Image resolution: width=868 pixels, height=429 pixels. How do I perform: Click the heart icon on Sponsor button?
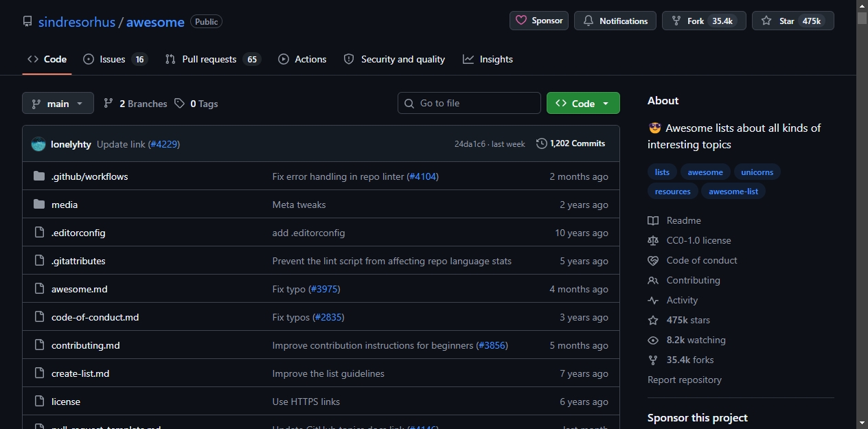[521, 21]
